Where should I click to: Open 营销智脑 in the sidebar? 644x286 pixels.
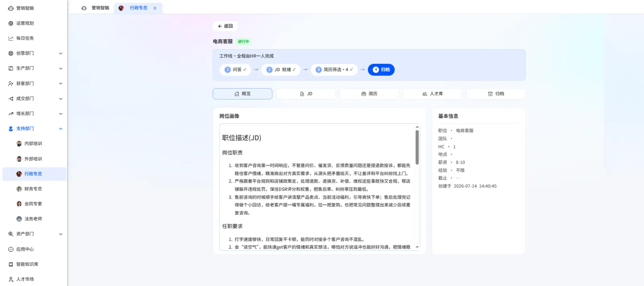[25, 8]
